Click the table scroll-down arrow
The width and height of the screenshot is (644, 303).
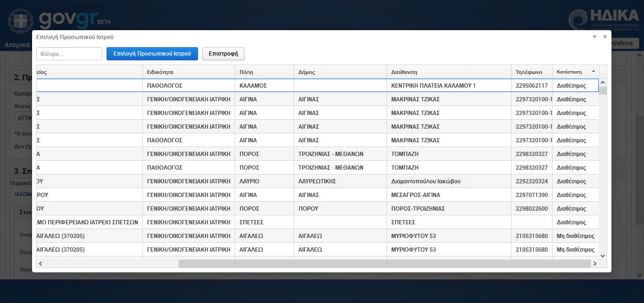[x=603, y=255]
